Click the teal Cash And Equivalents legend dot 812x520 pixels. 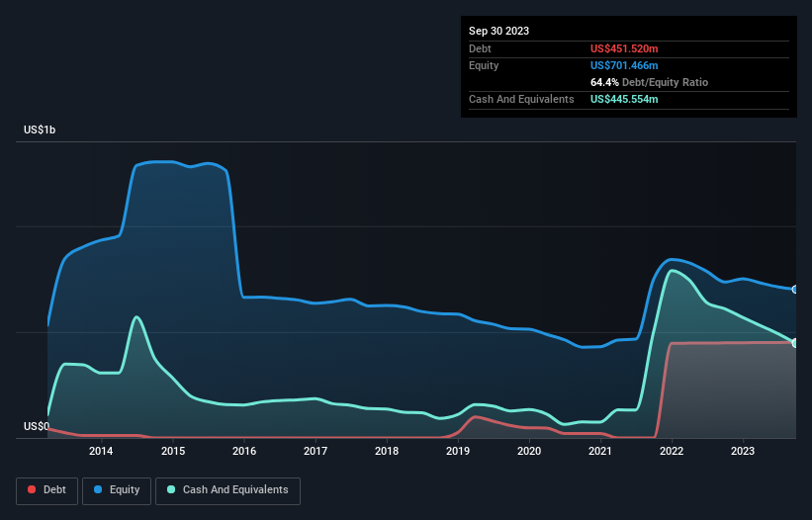(x=171, y=489)
